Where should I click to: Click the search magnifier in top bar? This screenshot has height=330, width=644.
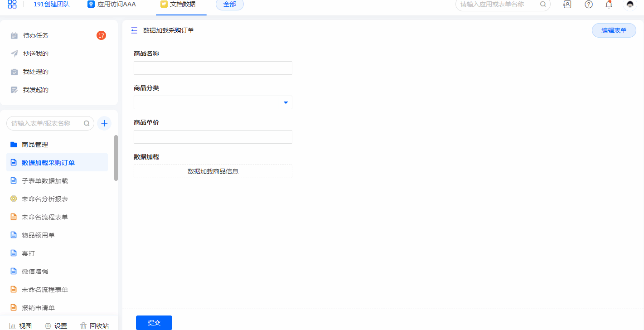click(x=543, y=5)
